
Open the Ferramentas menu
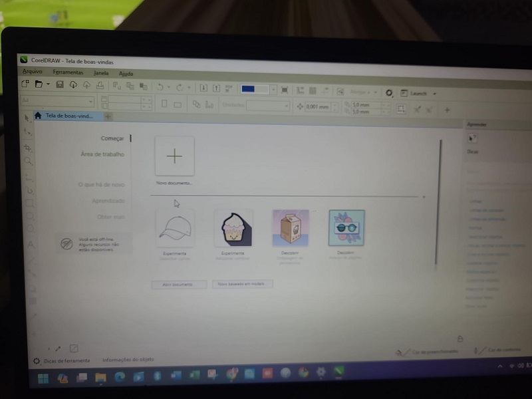coord(68,72)
